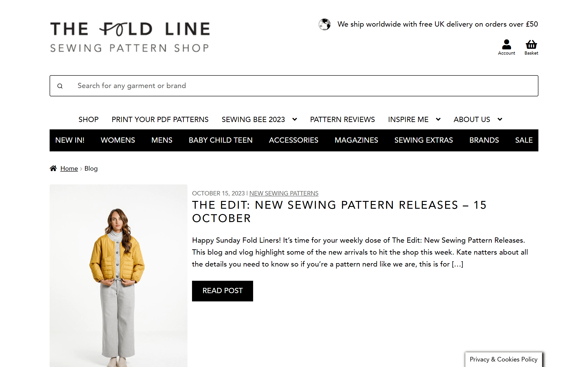
Task: Click the search magnifier icon
Action: pos(60,86)
